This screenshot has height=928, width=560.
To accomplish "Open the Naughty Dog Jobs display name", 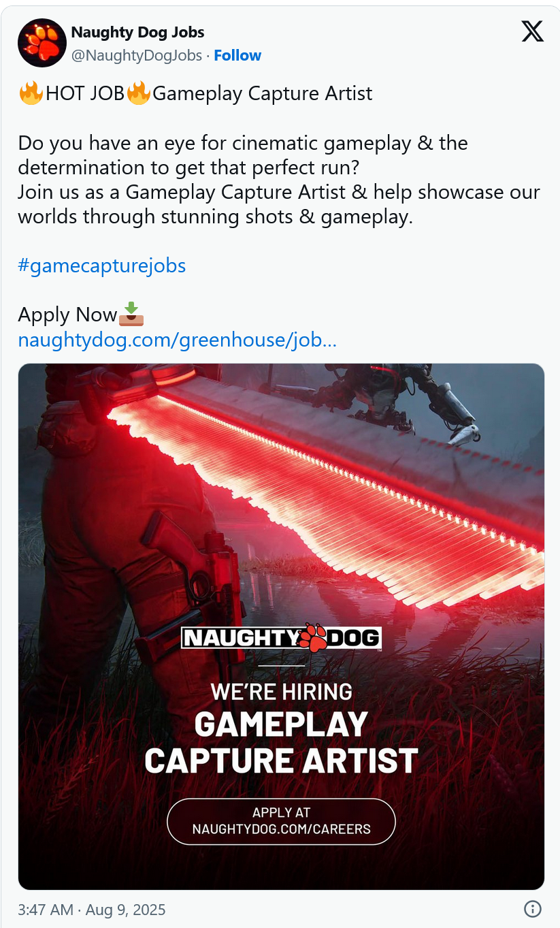I will coord(138,32).
